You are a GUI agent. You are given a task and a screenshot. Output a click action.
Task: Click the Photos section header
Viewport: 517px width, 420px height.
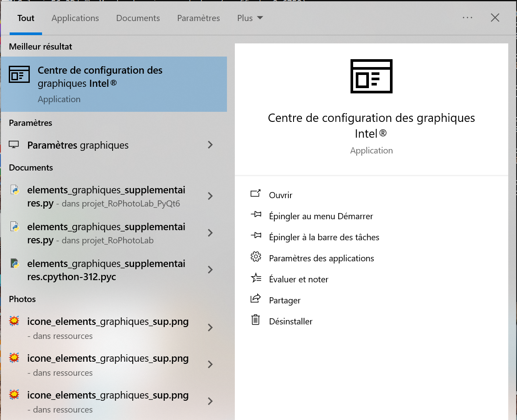click(22, 299)
